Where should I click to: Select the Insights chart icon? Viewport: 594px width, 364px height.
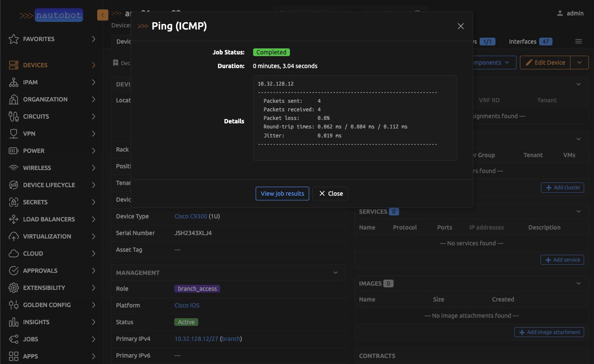coord(14,322)
